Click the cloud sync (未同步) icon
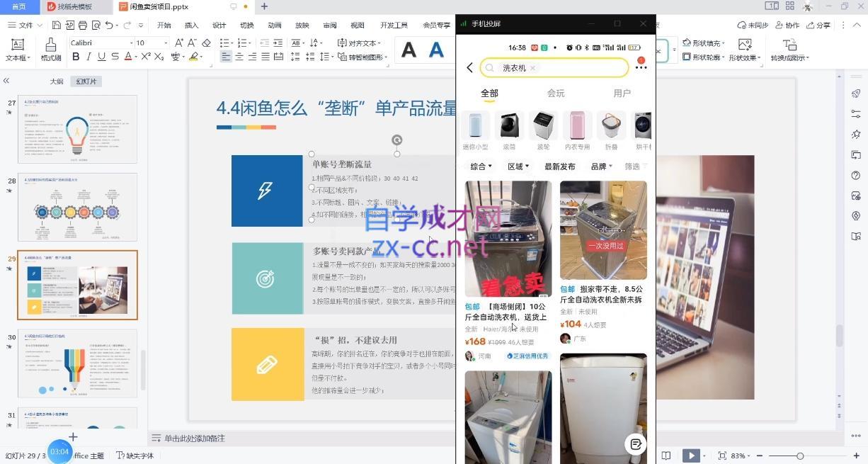The height and width of the screenshot is (464, 868). click(x=751, y=25)
